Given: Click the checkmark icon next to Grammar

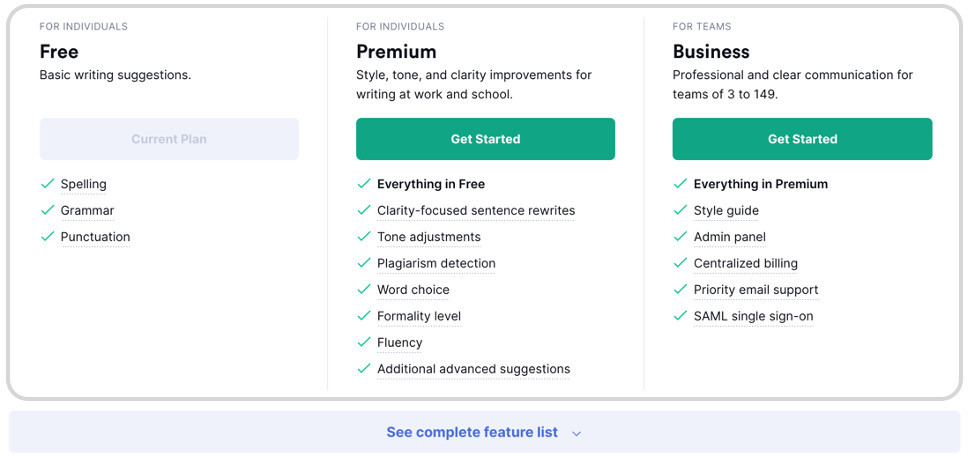Looking at the screenshot, I should coord(48,210).
